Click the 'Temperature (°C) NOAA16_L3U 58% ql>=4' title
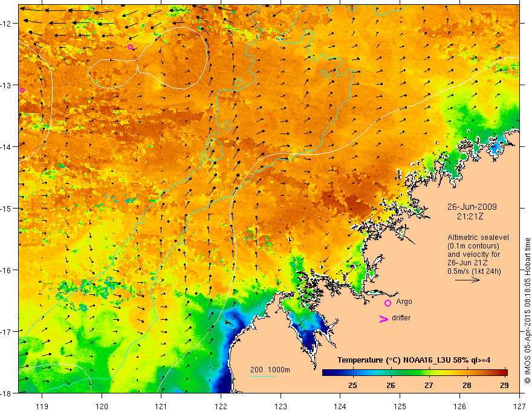The height and width of the screenshot is (411, 532). coord(414,360)
